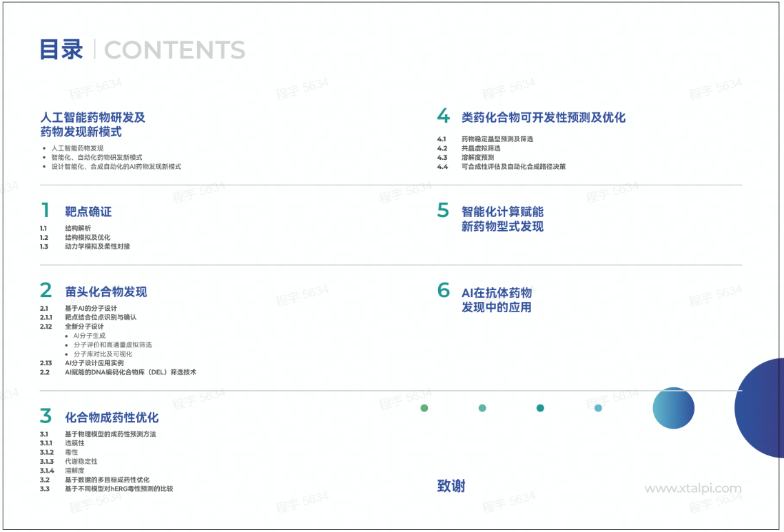The height and width of the screenshot is (532, 784).
Task: Click entry 3.3 '基于不同模型对hERG毒性预测的比较'
Action: click(119, 489)
